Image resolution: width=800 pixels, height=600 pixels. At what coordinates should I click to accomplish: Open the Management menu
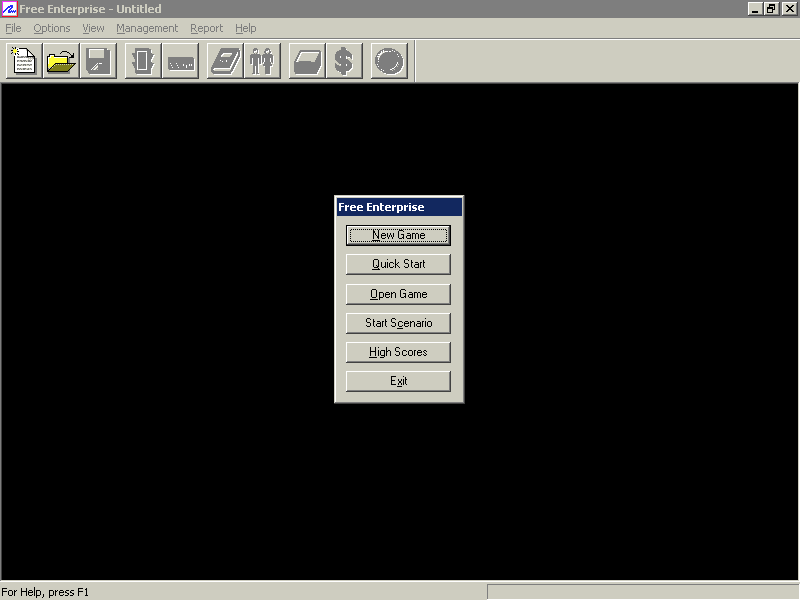(147, 28)
